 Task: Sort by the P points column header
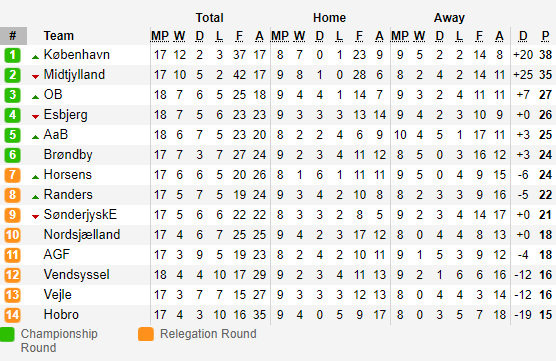coord(545,36)
